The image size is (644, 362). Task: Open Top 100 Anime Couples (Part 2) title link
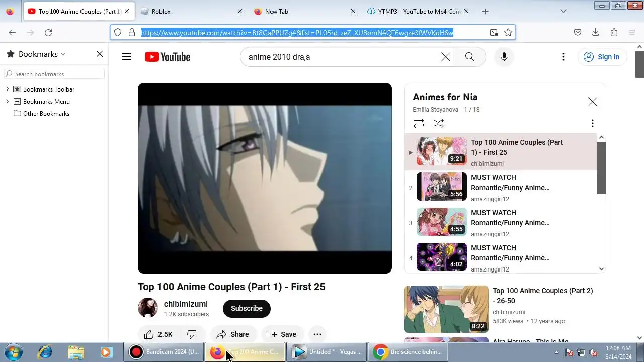tap(543, 296)
